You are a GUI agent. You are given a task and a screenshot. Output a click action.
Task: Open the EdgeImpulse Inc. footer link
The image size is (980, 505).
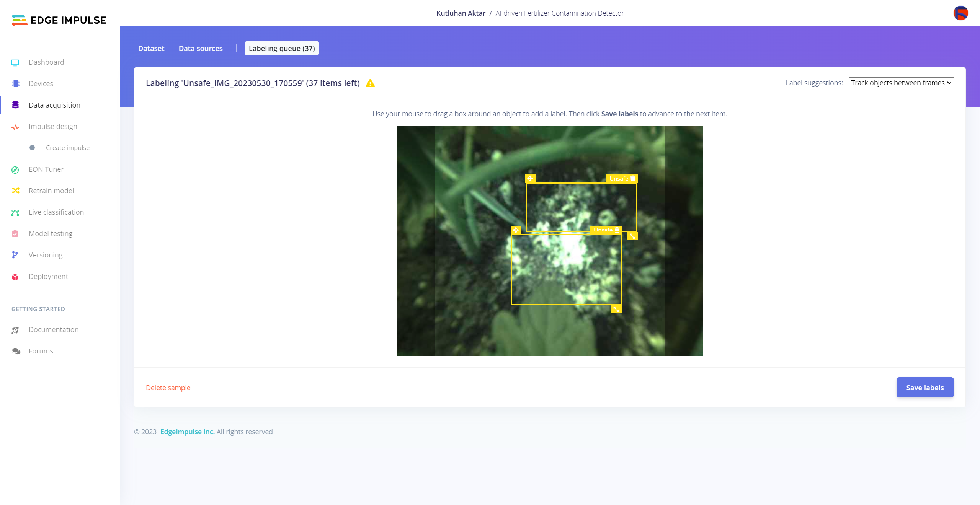coord(187,432)
